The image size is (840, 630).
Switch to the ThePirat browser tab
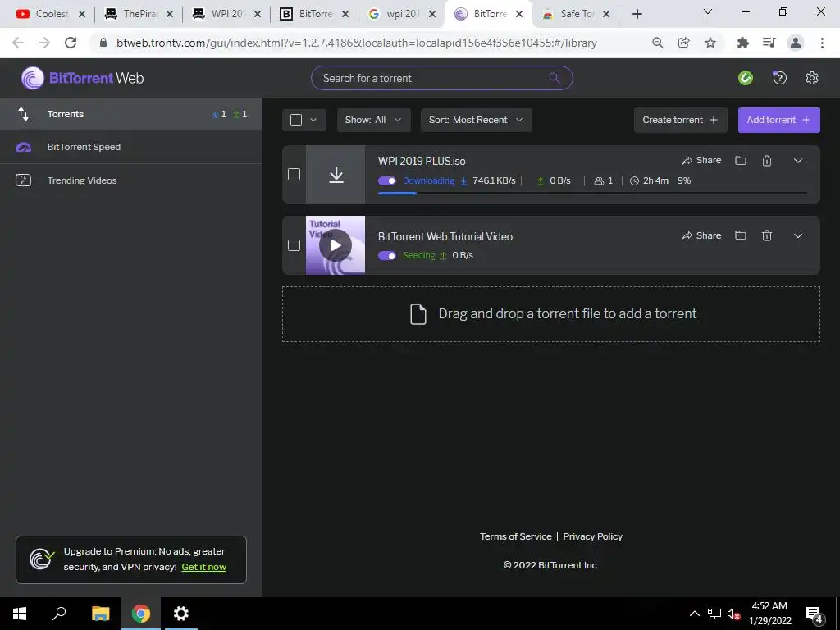click(139, 14)
